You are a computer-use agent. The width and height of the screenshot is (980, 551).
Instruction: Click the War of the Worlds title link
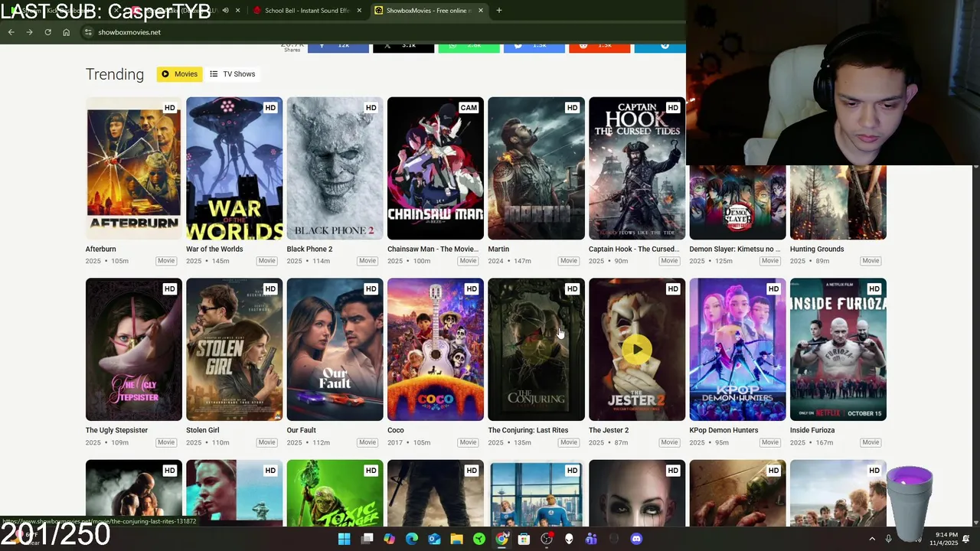214,249
